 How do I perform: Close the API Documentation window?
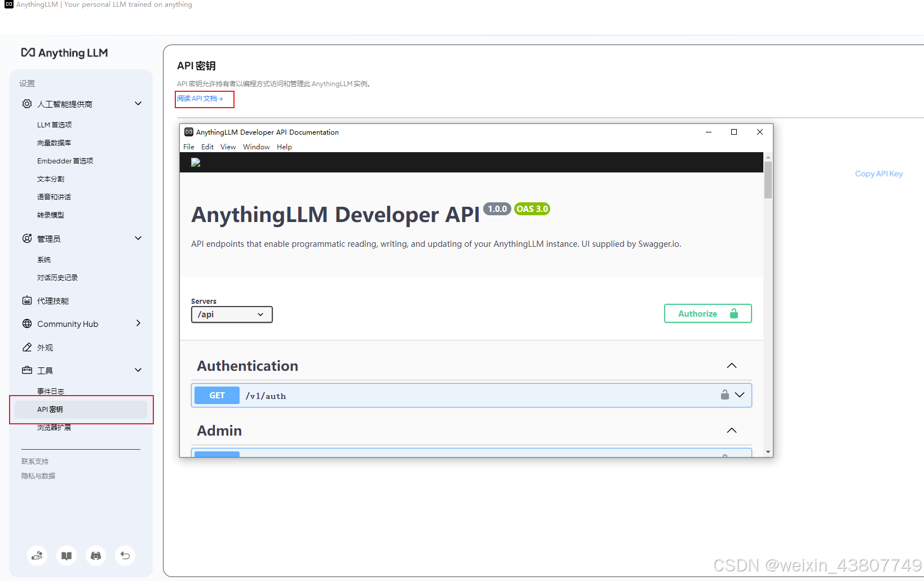pos(760,132)
